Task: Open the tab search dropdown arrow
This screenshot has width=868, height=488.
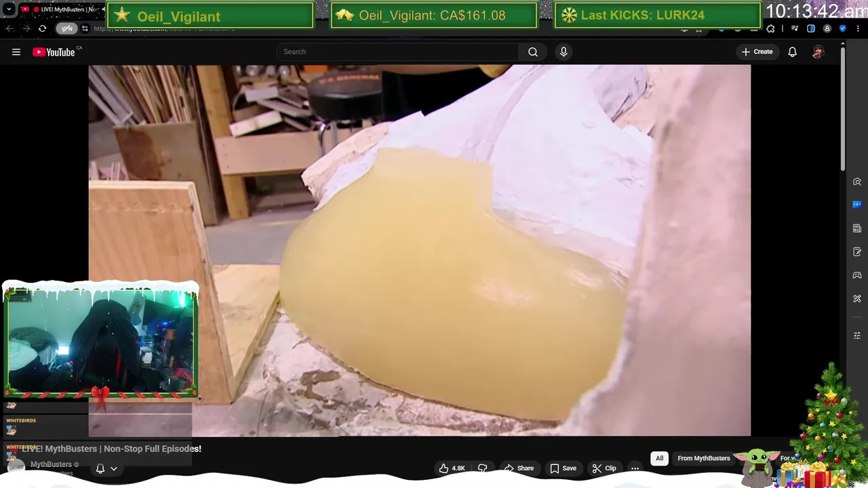Action: [9, 9]
